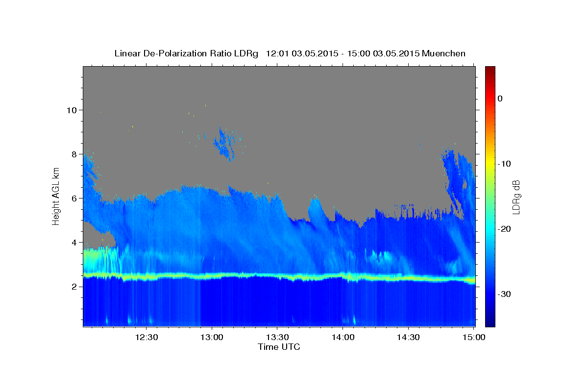The width and height of the screenshot is (588, 392).
Task: Click the height tick label 10
Action: pyautogui.click(x=73, y=110)
